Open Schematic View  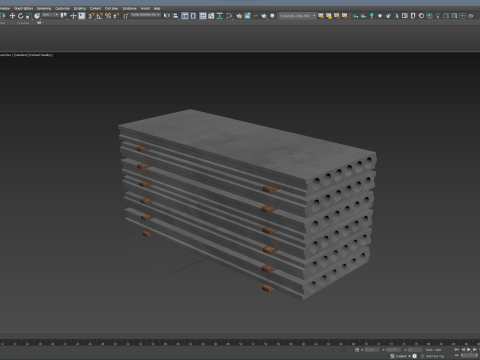220,16
